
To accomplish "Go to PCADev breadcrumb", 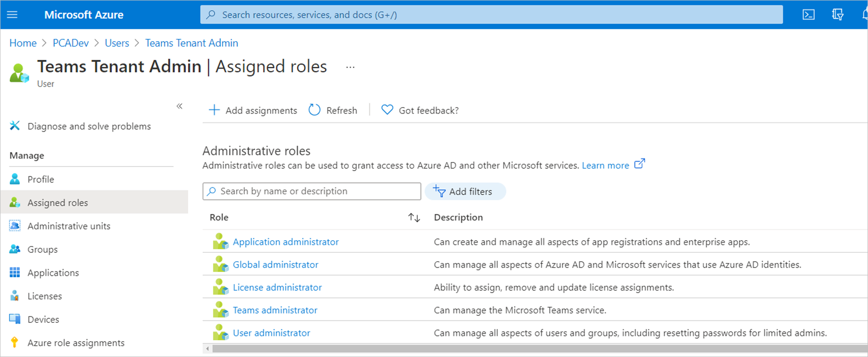I will tap(71, 43).
